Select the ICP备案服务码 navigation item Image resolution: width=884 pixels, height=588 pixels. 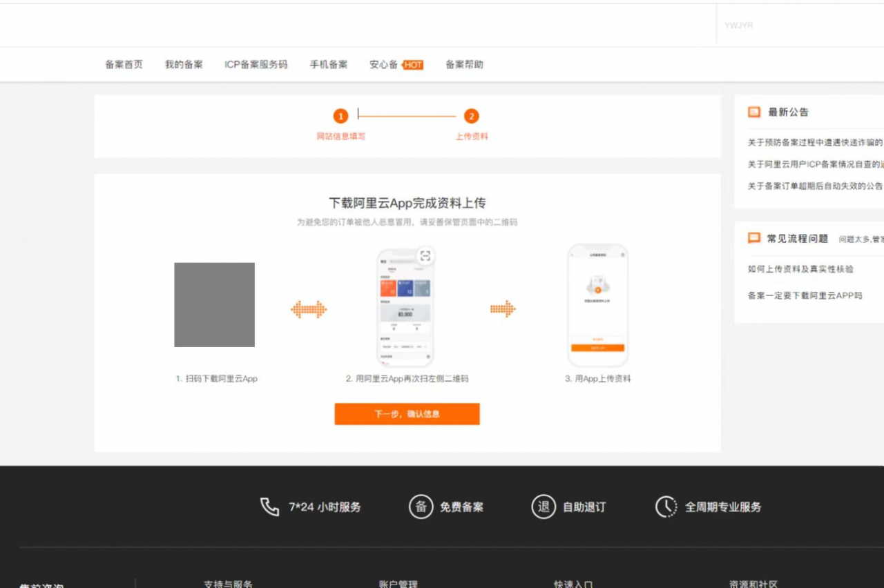click(x=256, y=65)
